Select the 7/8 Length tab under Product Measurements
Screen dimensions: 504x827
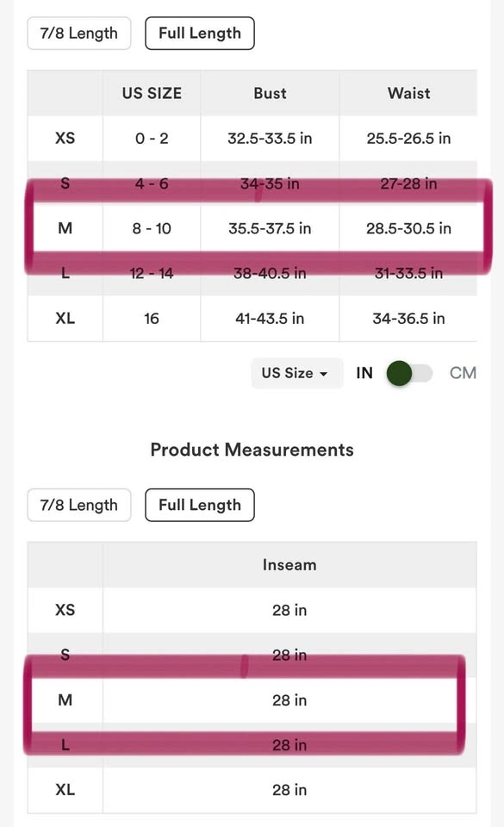(x=79, y=505)
